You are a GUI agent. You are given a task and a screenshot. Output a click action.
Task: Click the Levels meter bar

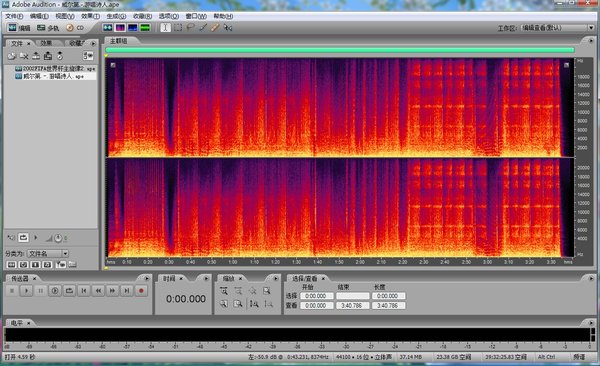297,335
